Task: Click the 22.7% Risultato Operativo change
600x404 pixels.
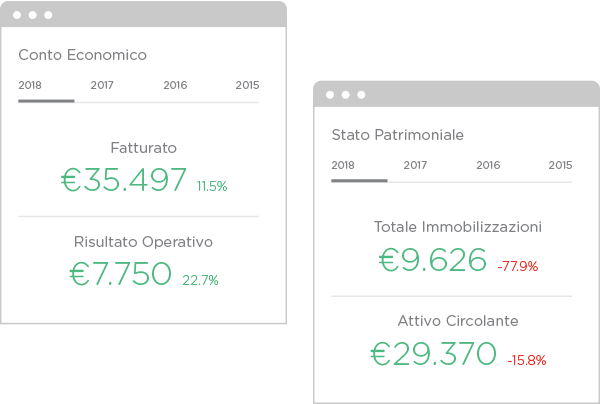Action: coord(200,280)
